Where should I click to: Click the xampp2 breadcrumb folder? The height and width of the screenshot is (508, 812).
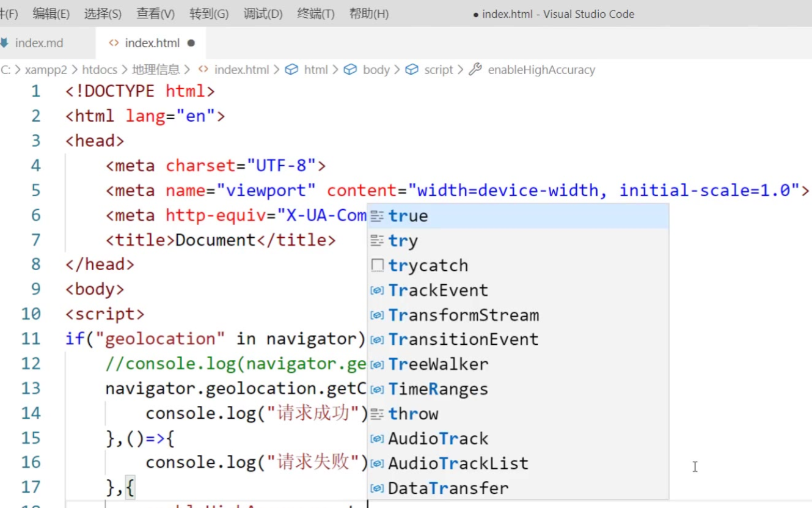[46, 70]
